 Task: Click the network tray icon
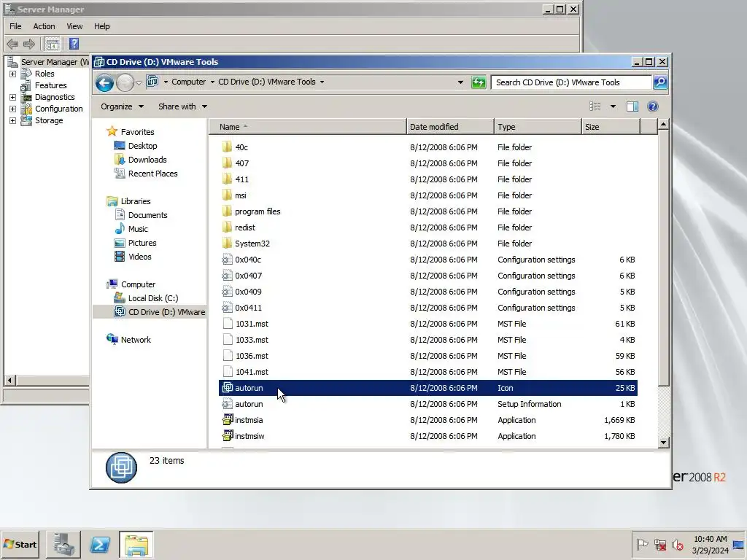(x=659, y=544)
